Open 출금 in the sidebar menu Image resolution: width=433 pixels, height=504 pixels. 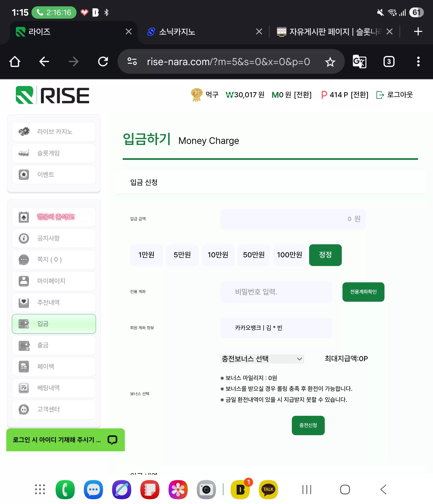54,345
